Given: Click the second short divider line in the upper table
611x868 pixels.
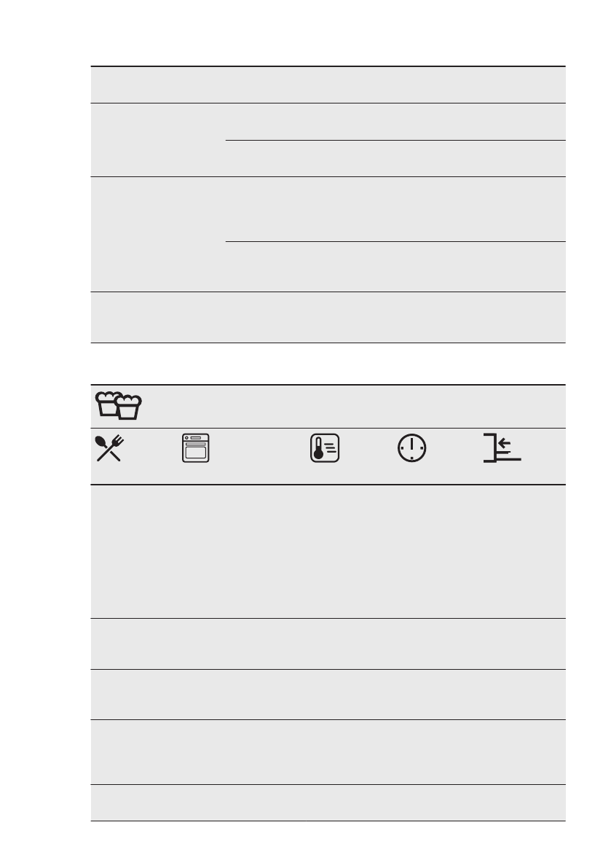Looking at the screenshot, I should (x=395, y=241).
